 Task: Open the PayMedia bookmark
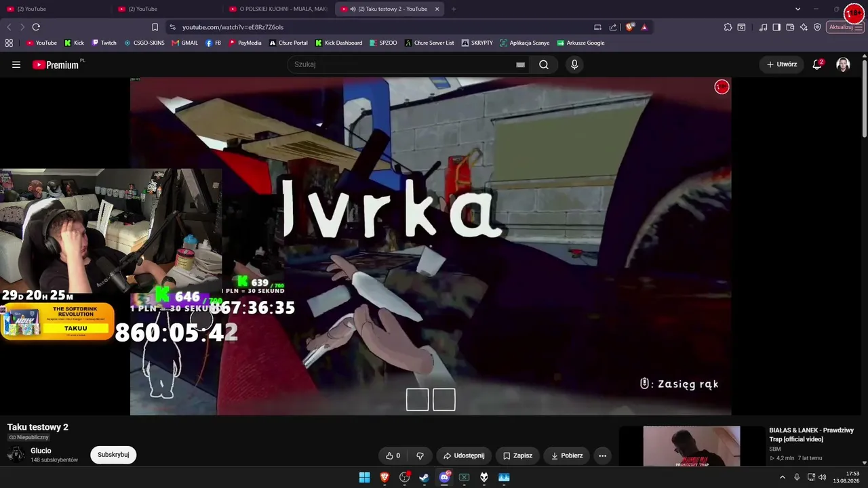pos(245,43)
